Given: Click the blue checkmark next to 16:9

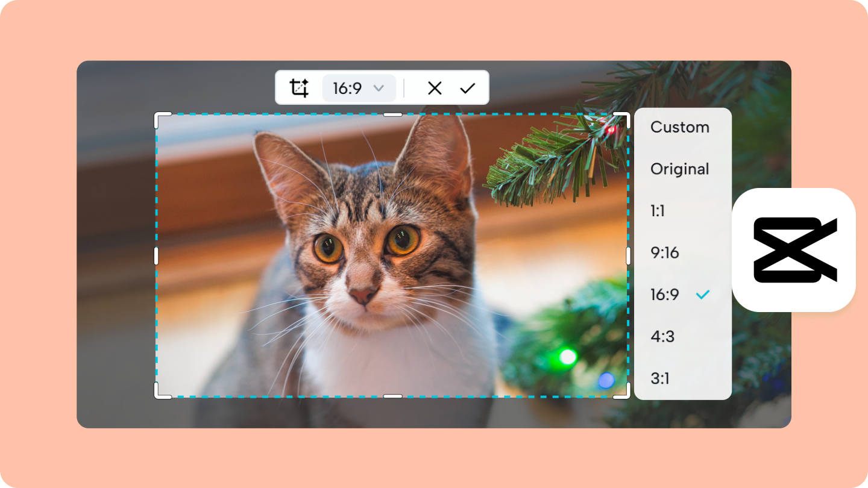Looking at the screenshot, I should (703, 295).
